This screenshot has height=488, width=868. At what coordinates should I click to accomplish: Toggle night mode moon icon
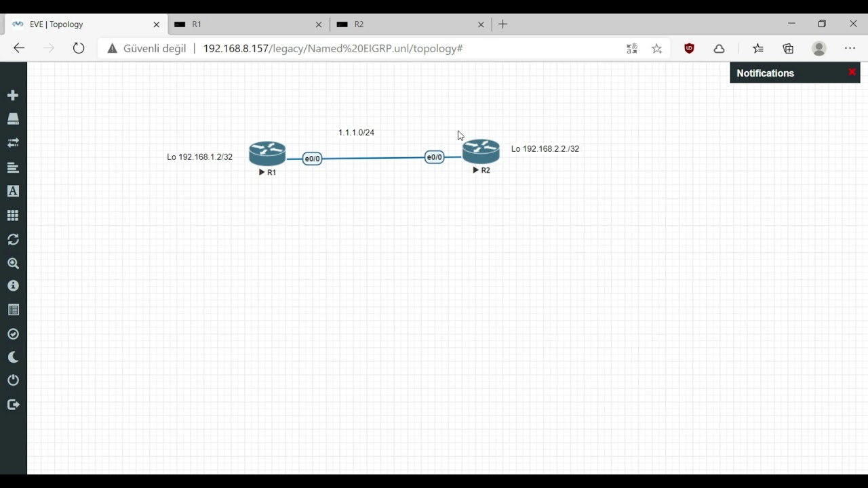click(x=13, y=357)
